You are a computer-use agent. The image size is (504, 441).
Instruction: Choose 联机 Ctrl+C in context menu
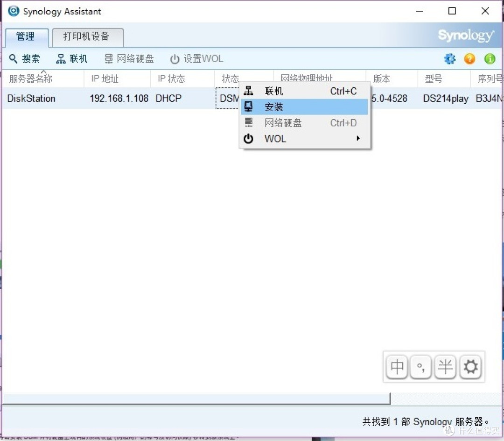304,92
